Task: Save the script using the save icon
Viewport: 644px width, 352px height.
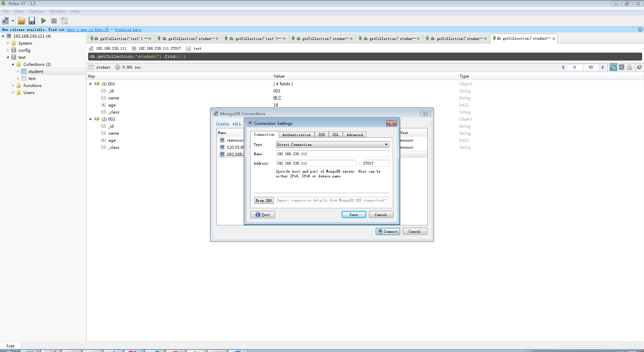Action: point(32,20)
